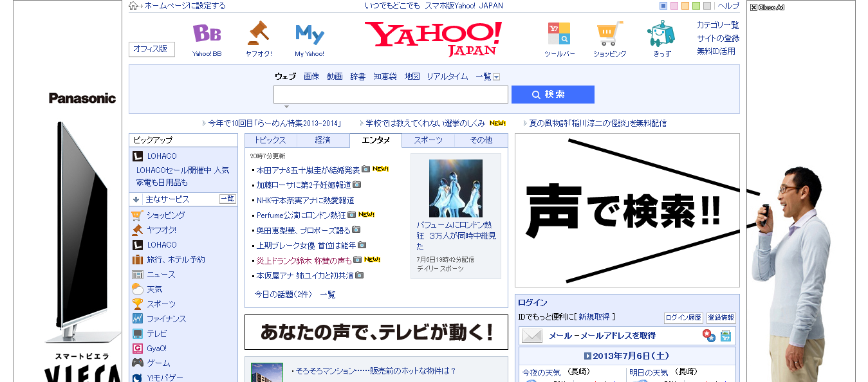The height and width of the screenshot is (382, 868).
Task: Click the Yahoo! JAPAN logo
Action: 432,39
